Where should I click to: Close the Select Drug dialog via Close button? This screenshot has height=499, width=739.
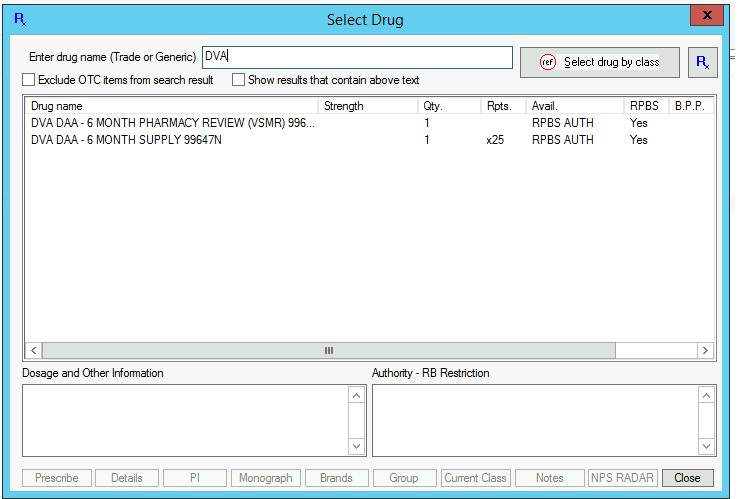[x=688, y=478]
